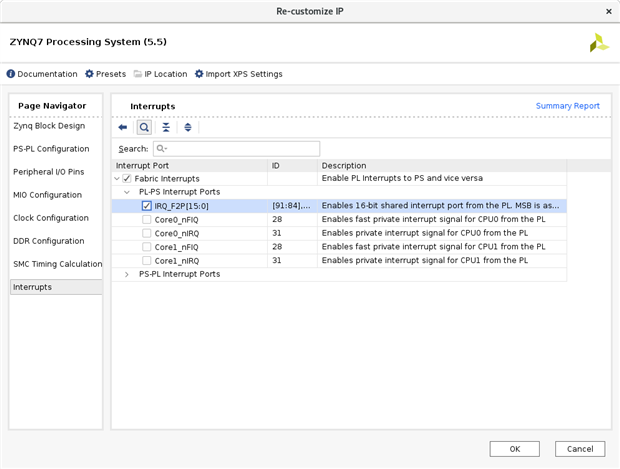Image resolution: width=620 pixels, height=469 pixels.
Task: Click ID 28 in Core1_nFIQ row
Action: (277, 246)
